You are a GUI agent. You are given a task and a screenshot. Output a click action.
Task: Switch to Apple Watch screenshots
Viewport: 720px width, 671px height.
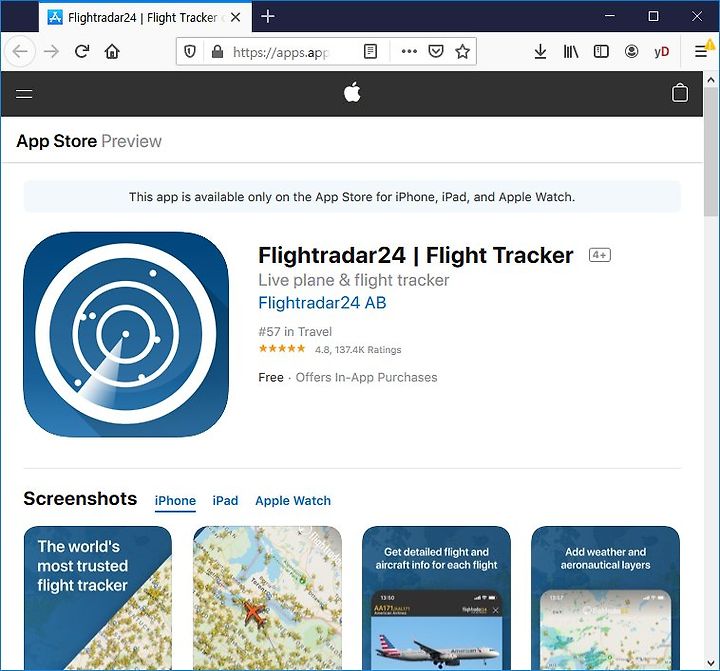click(293, 501)
